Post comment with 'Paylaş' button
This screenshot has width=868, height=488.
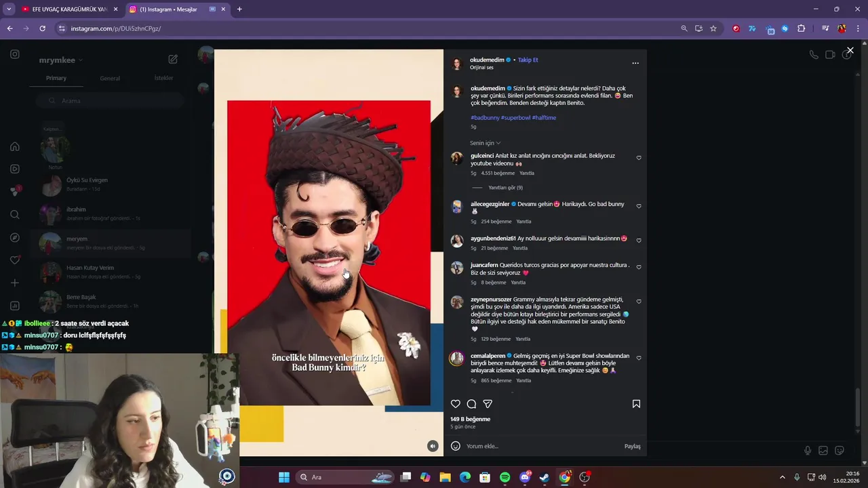point(632,446)
